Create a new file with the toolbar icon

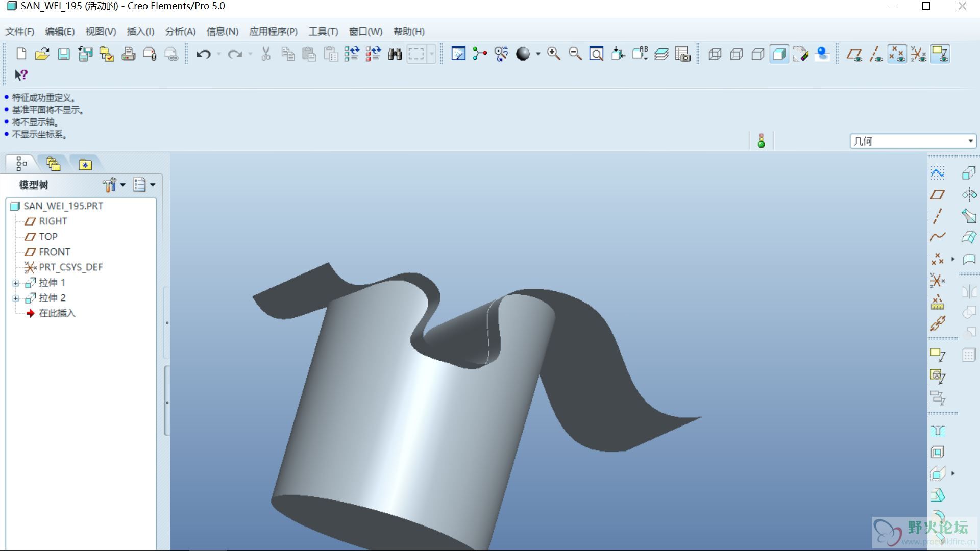click(21, 54)
